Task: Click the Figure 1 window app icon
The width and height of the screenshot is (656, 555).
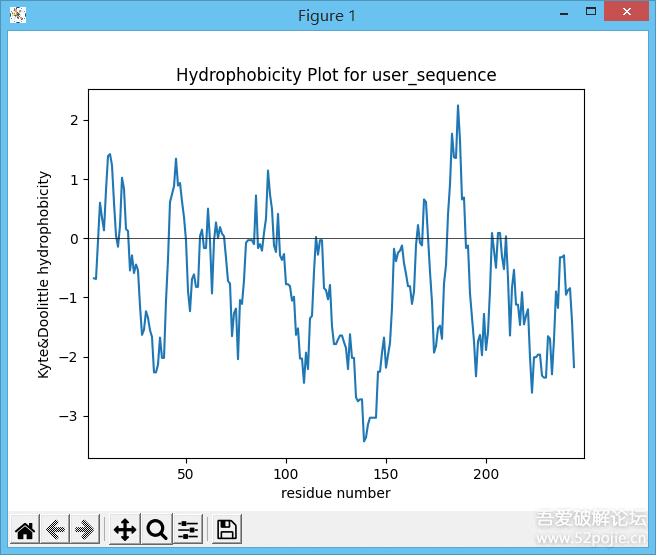Action: 18,15
